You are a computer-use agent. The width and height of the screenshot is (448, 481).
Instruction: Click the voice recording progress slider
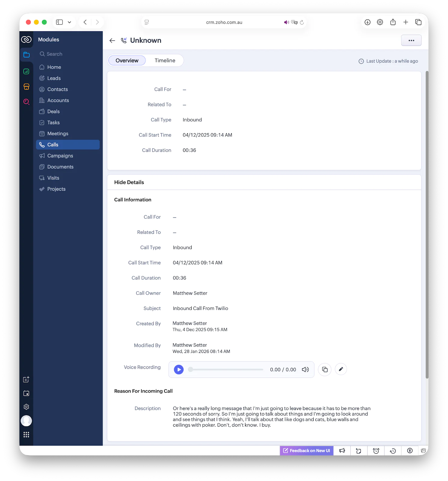click(226, 369)
